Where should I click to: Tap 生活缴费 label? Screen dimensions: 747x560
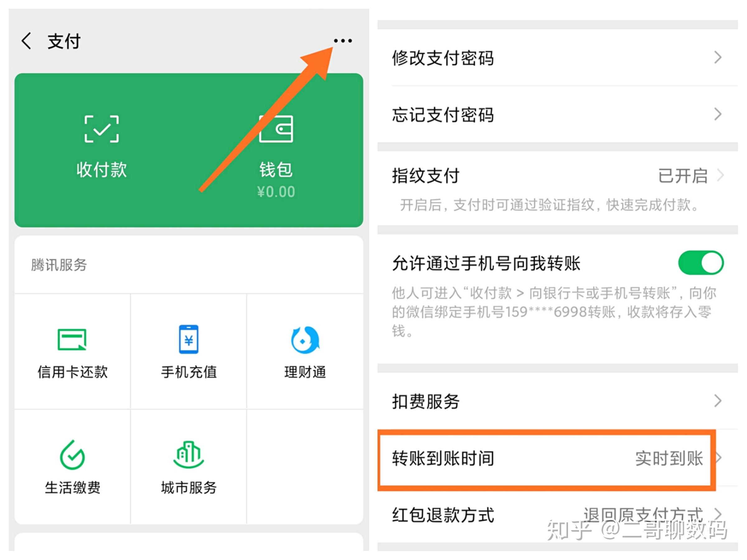point(72,488)
